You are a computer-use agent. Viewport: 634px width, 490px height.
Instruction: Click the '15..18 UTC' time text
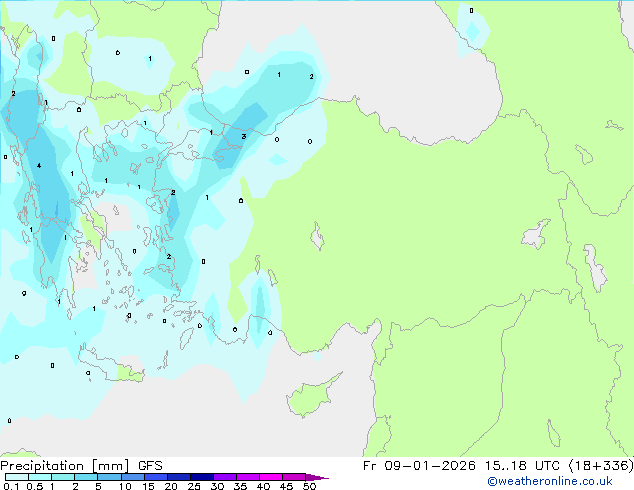[522, 466]
